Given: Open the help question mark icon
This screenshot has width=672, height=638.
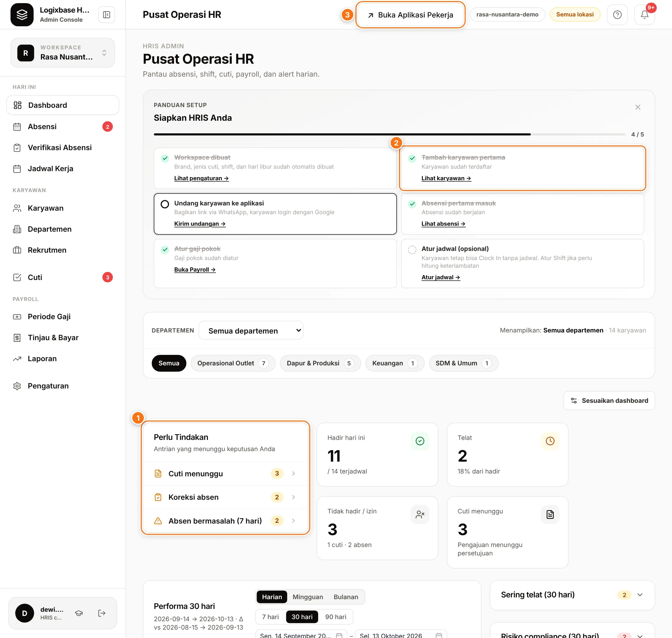Looking at the screenshot, I should (617, 15).
